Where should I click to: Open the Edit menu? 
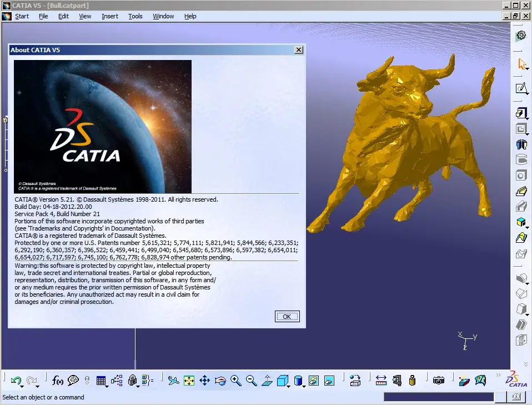[63, 16]
